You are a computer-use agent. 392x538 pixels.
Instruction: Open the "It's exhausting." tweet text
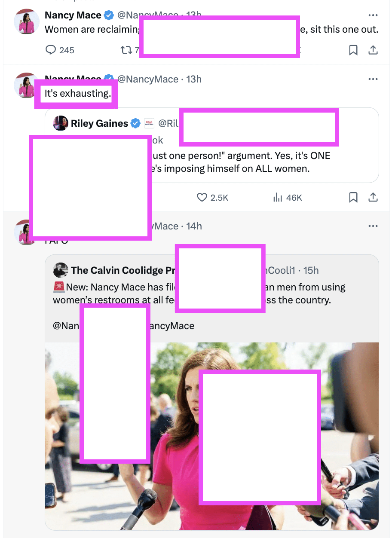(x=77, y=93)
